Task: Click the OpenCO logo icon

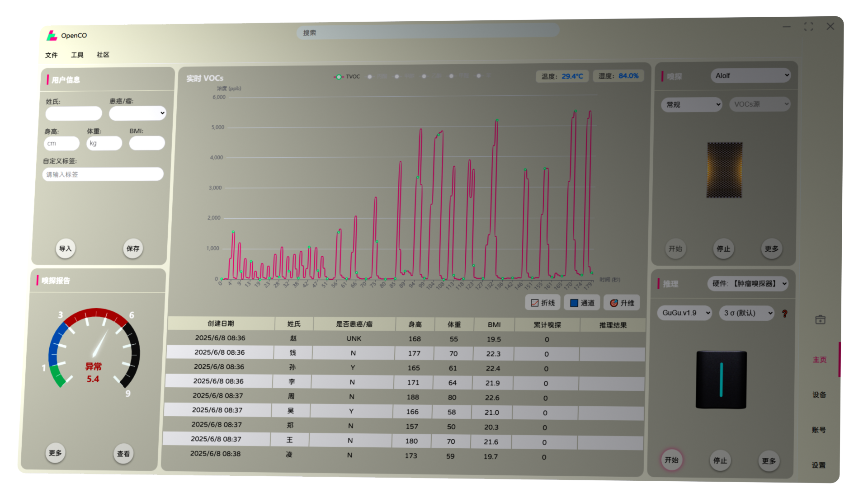Action: click(x=52, y=35)
